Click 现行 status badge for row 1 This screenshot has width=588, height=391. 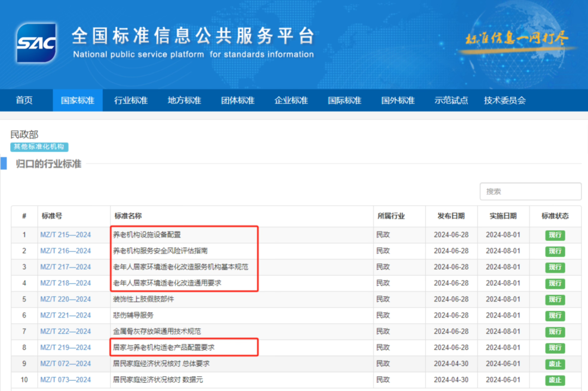click(x=555, y=235)
